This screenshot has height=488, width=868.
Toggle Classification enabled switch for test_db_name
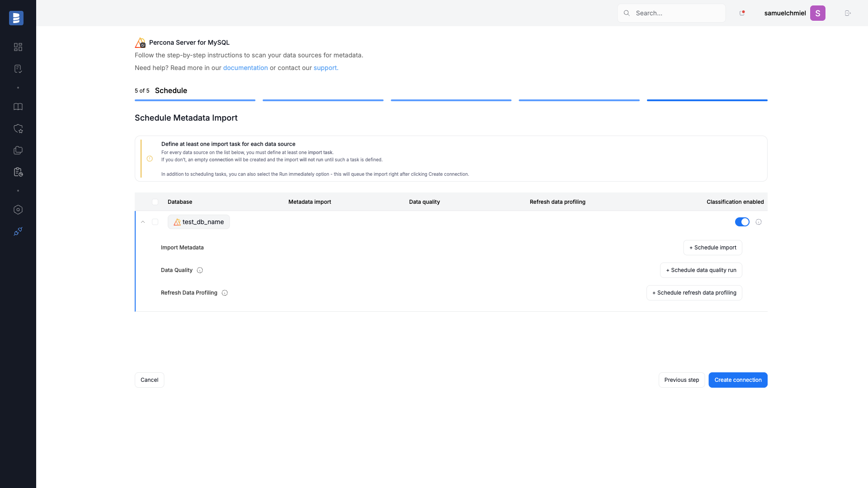[742, 222]
